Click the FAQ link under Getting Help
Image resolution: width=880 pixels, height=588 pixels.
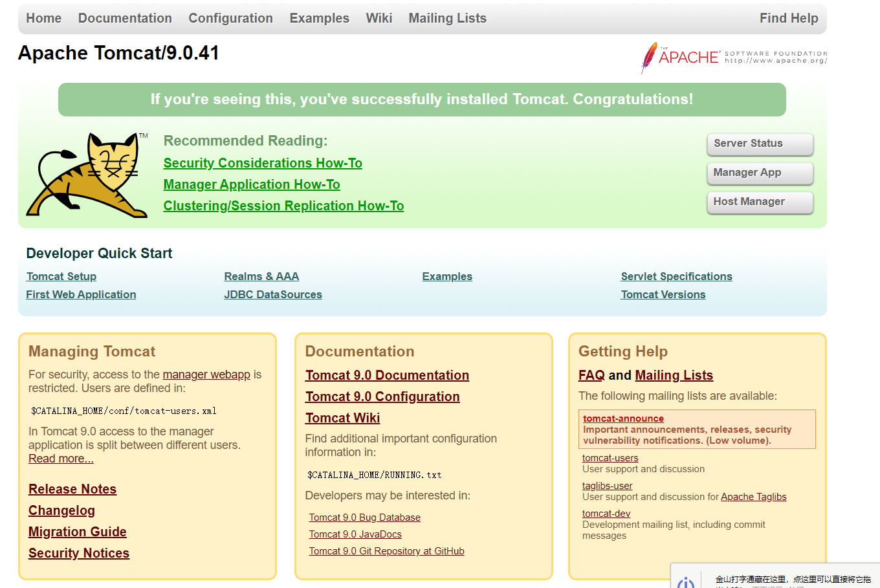(x=591, y=375)
